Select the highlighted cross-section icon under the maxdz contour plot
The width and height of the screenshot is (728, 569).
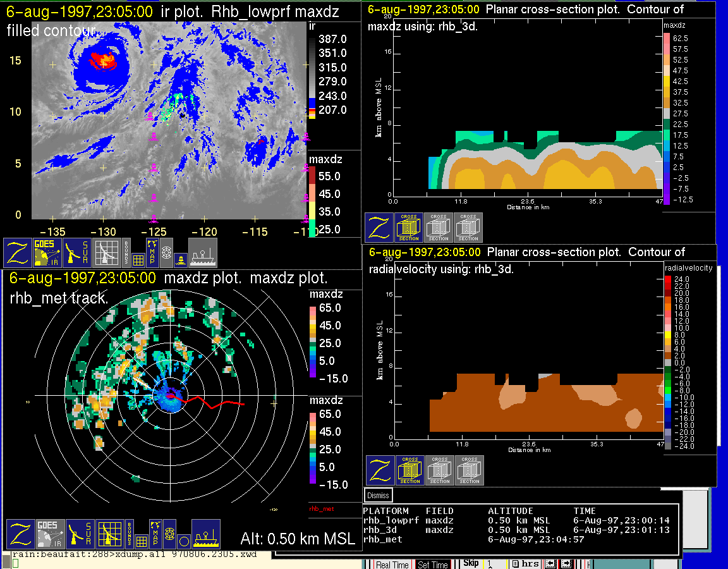point(409,228)
